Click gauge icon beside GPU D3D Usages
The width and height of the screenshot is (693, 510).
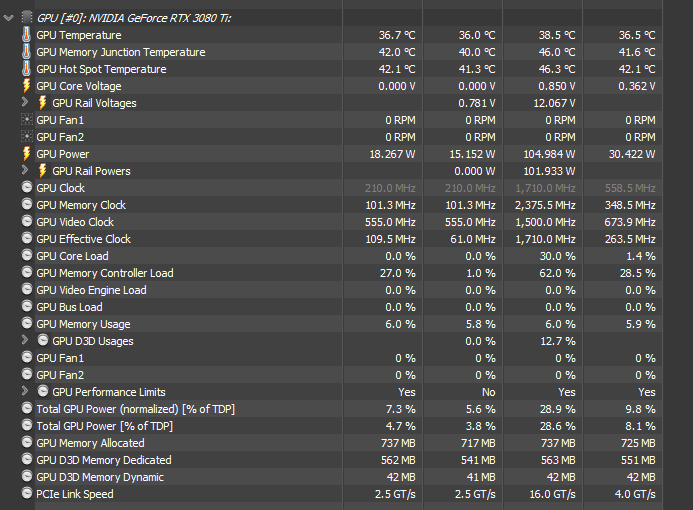click(x=43, y=340)
